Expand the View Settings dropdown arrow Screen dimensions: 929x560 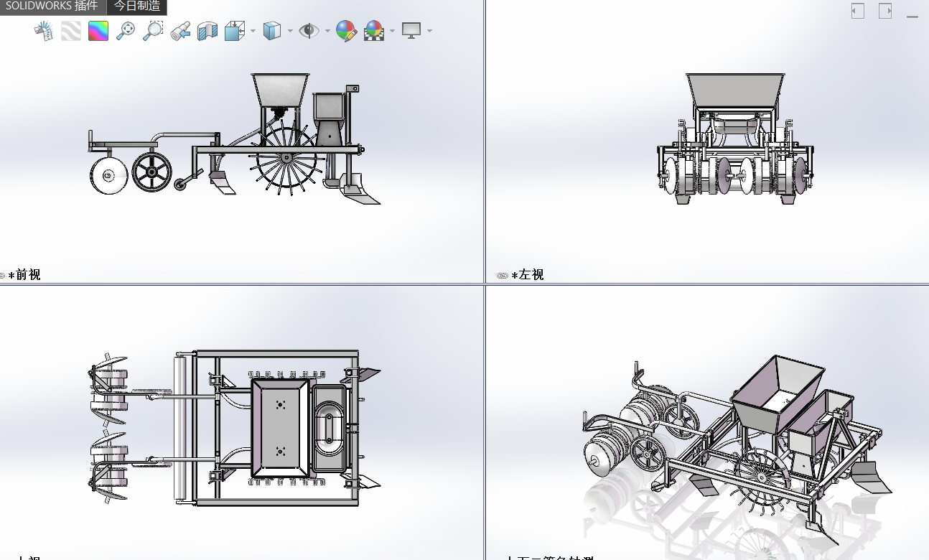tap(429, 31)
